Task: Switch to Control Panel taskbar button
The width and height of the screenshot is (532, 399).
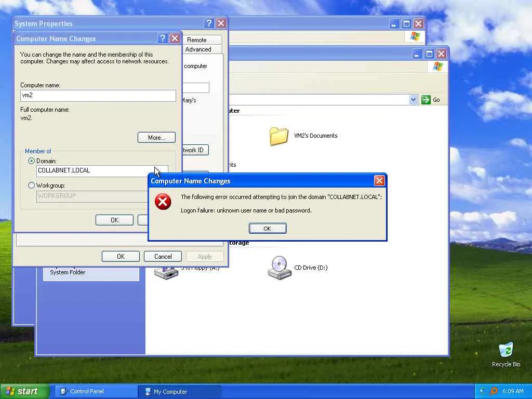Action: [x=96, y=391]
